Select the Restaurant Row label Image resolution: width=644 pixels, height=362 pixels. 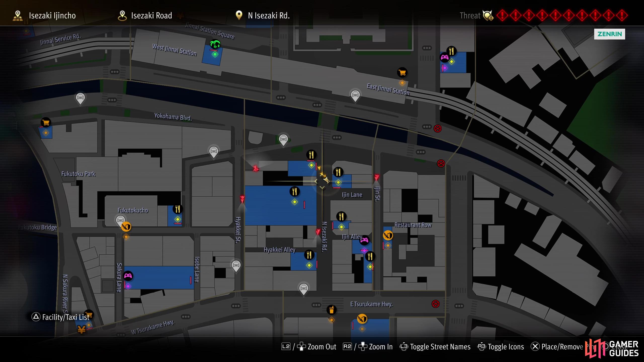point(413,225)
